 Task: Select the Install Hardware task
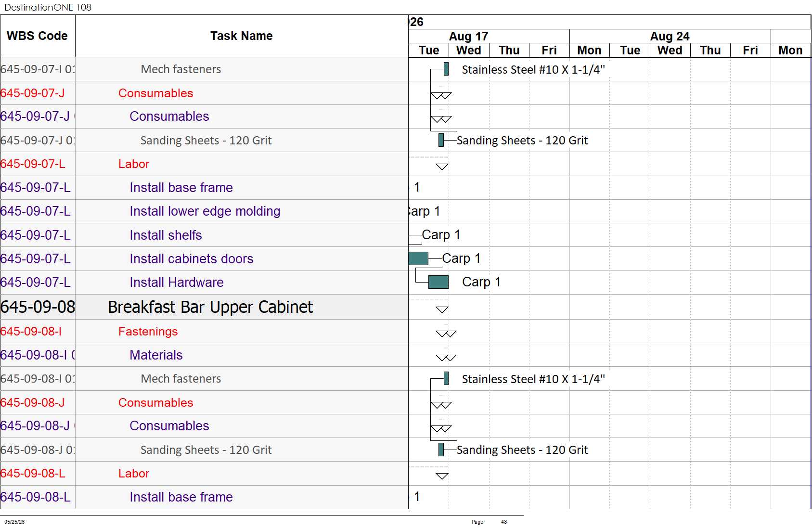point(177,283)
